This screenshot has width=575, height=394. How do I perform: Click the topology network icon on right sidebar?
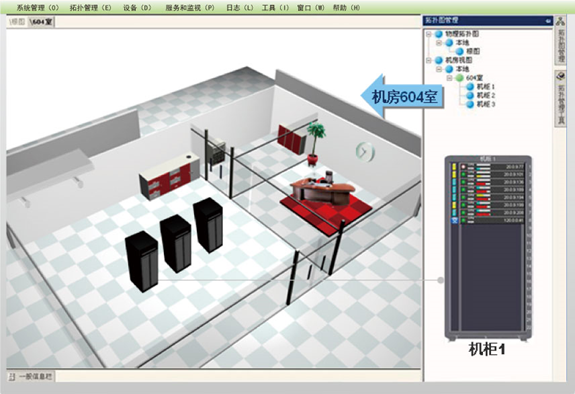560,21
